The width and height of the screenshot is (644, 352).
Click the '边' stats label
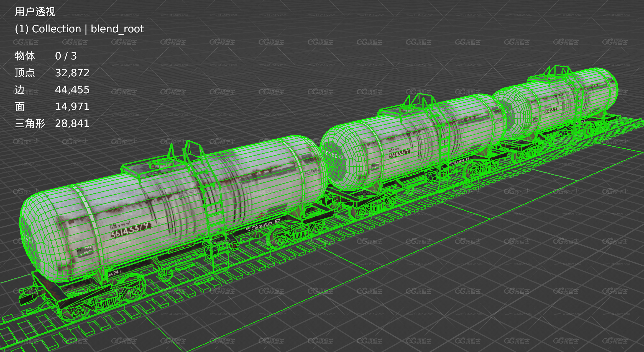pos(20,90)
